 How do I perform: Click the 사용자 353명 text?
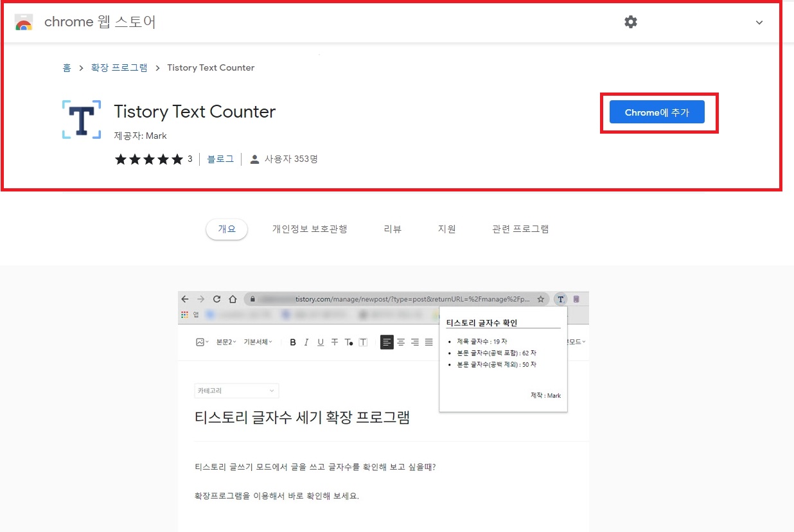(x=291, y=159)
